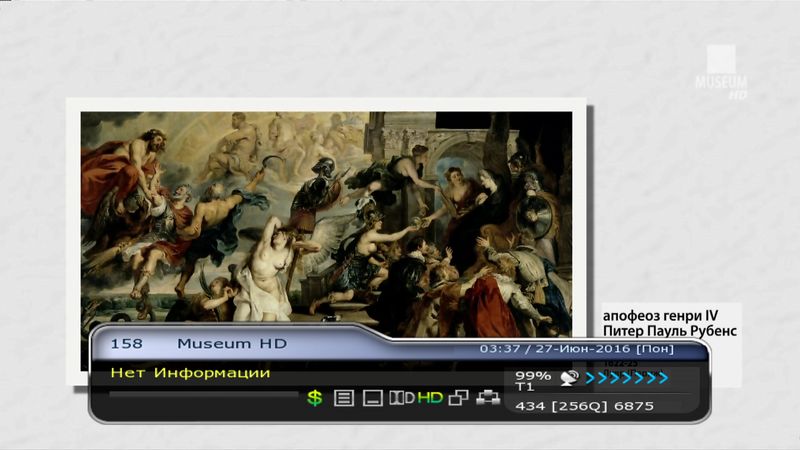The height and width of the screenshot is (450, 800).
Task: Click the date and time 03:37 display
Action: click(577, 349)
